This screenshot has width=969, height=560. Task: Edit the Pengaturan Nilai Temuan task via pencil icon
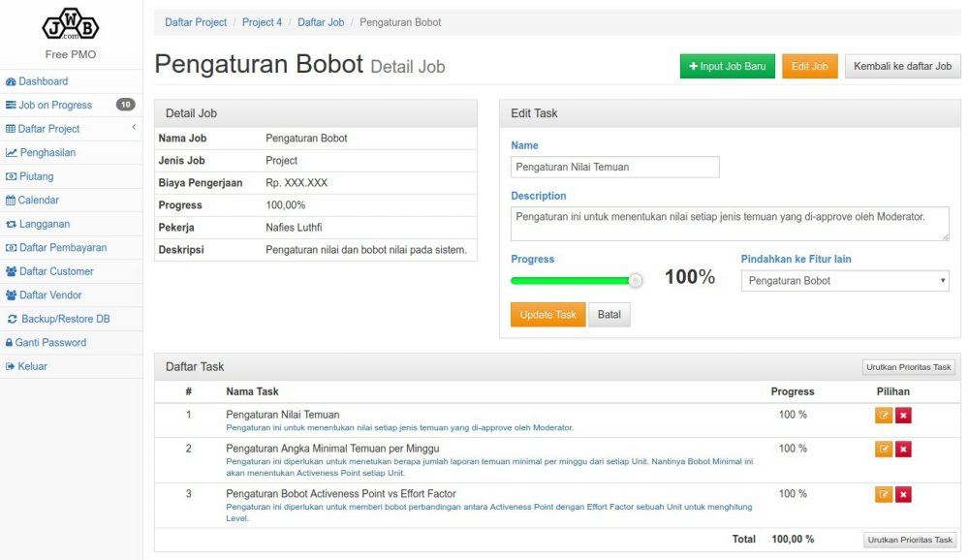(883, 414)
